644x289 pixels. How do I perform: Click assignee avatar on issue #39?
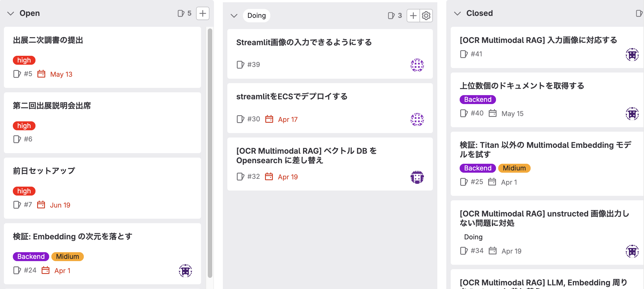point(417,65)
